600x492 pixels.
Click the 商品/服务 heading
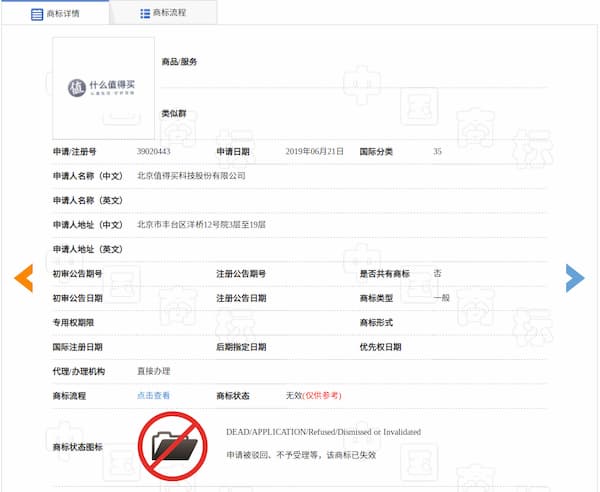pos(179,62)
